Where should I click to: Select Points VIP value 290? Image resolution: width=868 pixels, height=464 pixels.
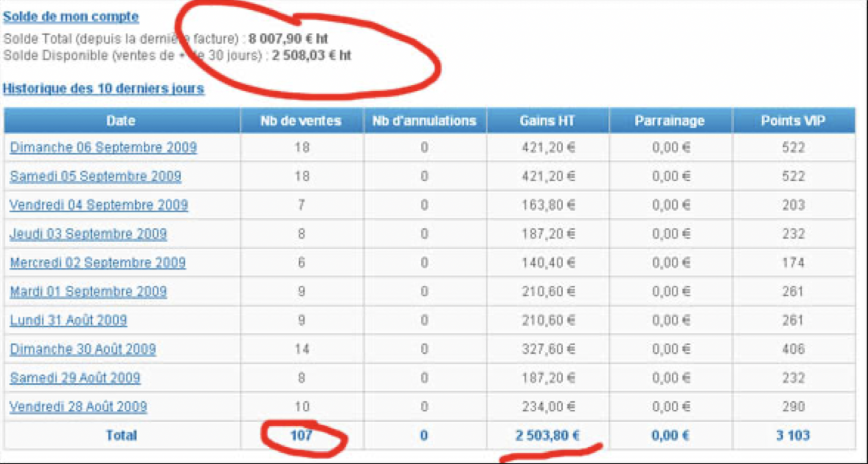[793, 406]
